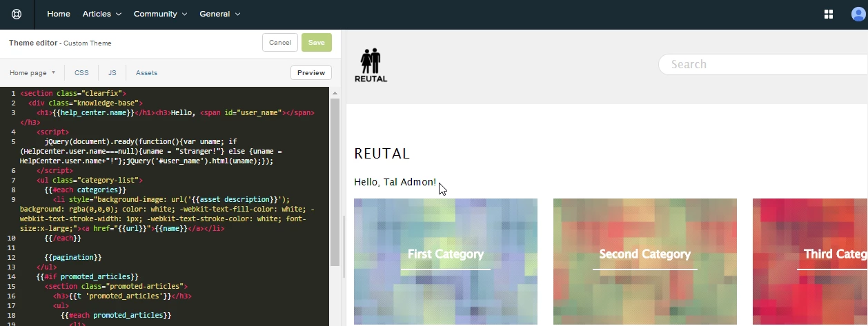
Task: Click the lifebuoy logo icon at top-left
Action: [x=17, y=14]
